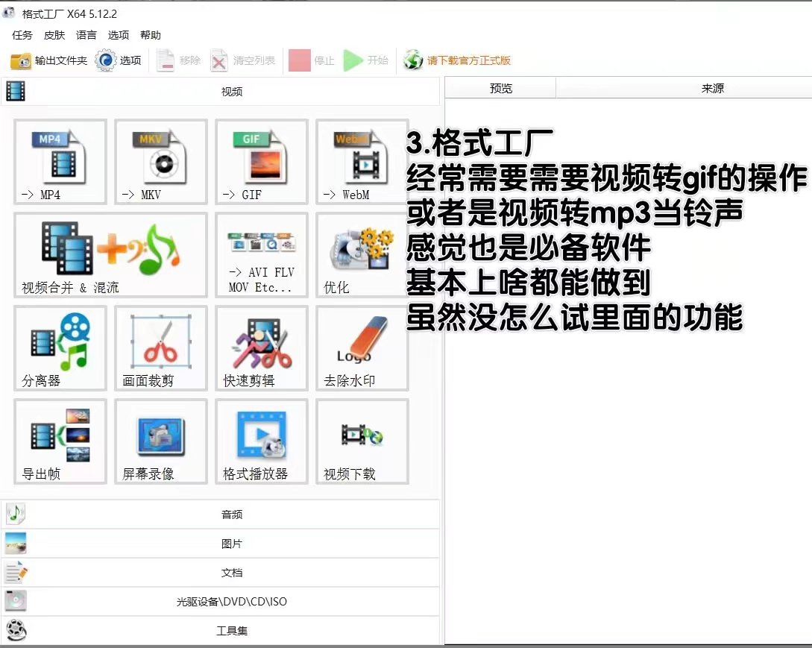
Task: Click the 停止 stop button
Action: tap(312, 60)
